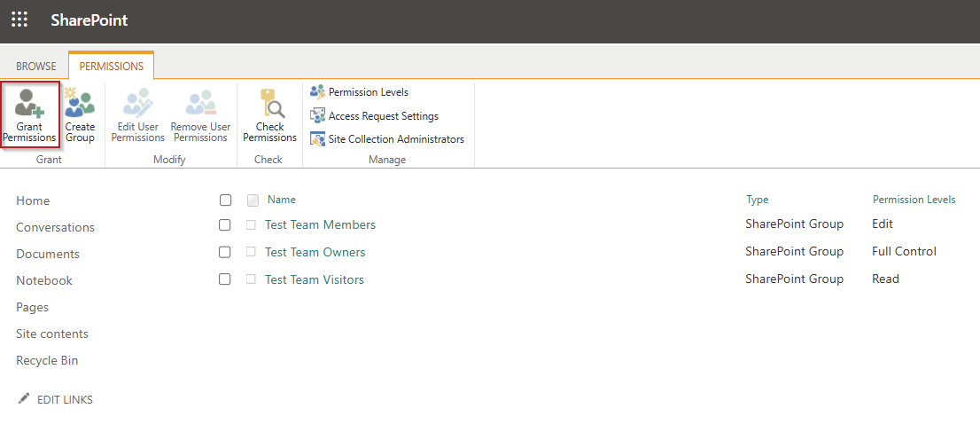This screenshot has width=980, height=432.
Task: Click the Remove User Permissions icon
Action: click(x=200, y=104)
